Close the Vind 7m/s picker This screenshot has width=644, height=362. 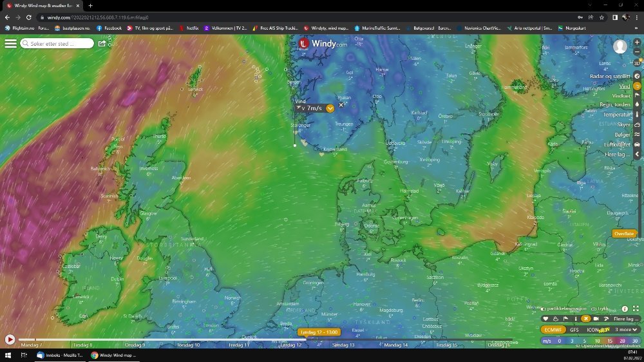tap(341, 105)
